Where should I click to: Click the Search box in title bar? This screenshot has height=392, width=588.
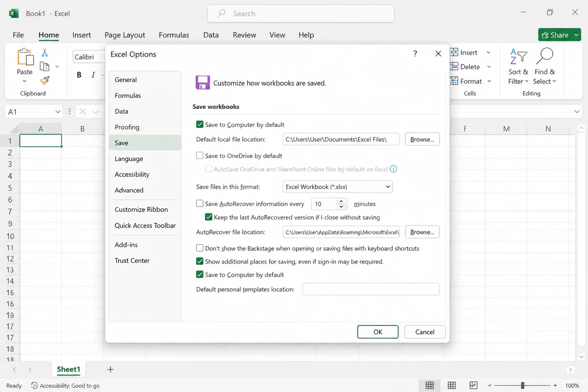point(301,13)
